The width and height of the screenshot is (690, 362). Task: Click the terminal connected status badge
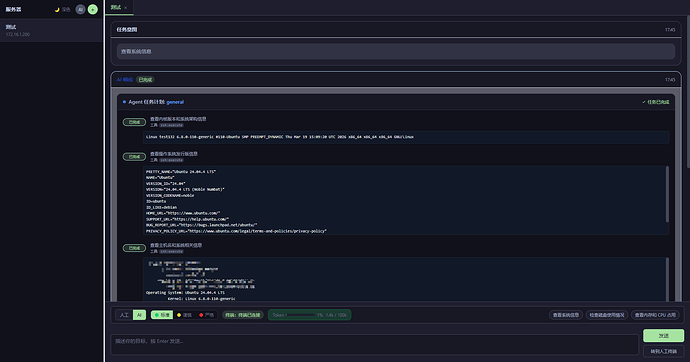[242, 315]
